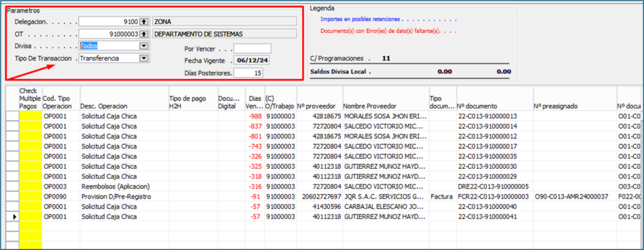This screenshot has height=250, width=644.
Task: Click the Docu... Digital column header
Action: [231, 99]
